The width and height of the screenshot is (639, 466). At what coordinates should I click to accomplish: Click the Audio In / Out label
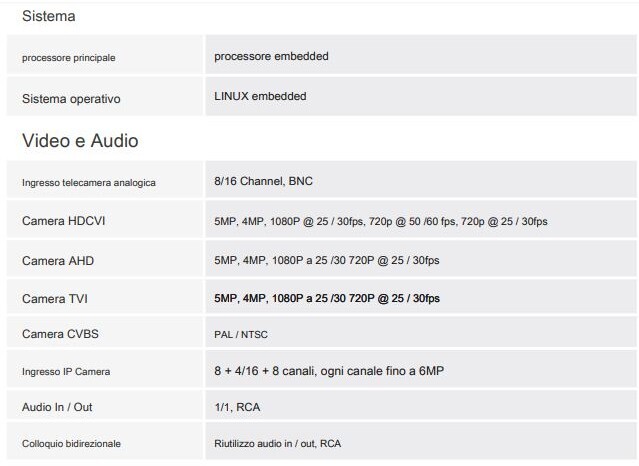point(57,407)
